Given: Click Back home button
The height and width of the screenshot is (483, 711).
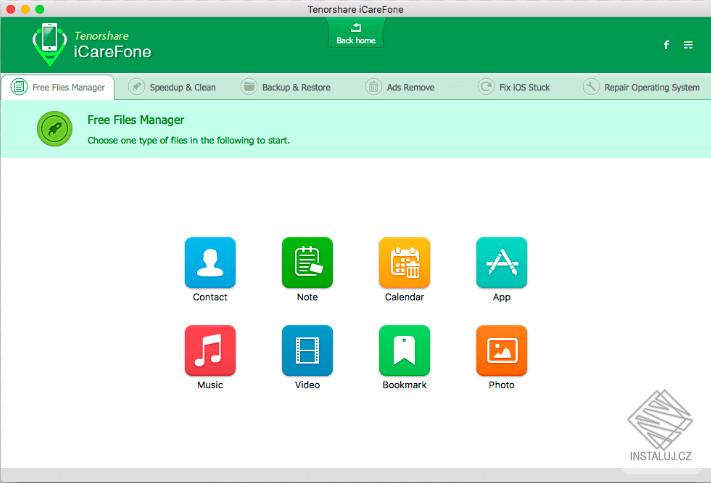Looking at the screenshot, I should point(356,34).
